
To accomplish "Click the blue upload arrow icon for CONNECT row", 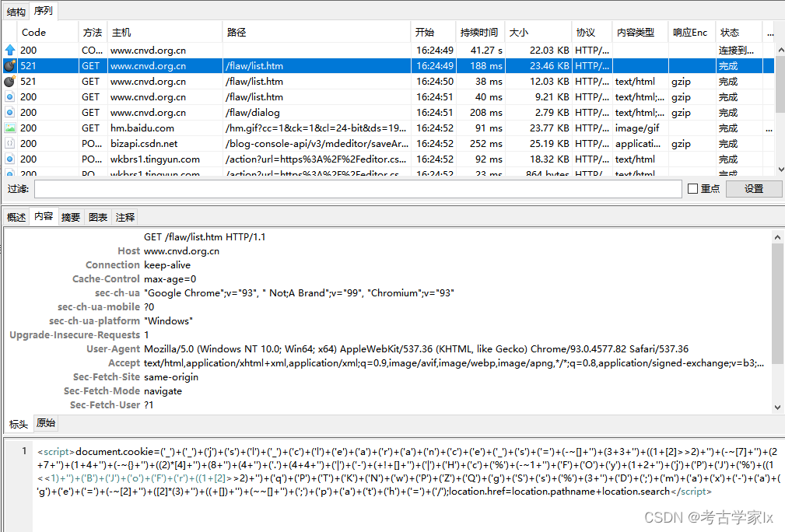I will [x=10, y=50].
